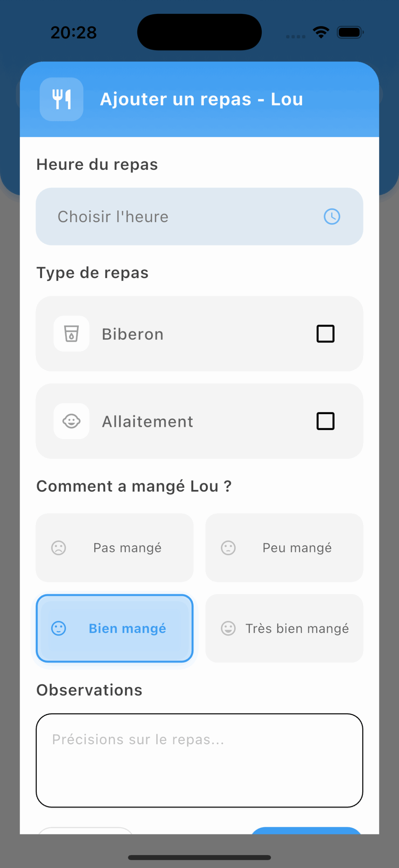The height and width of the screenshot is (868, 399).
Task: Tap the Biberon bottle icon
Action: point(72,334)
